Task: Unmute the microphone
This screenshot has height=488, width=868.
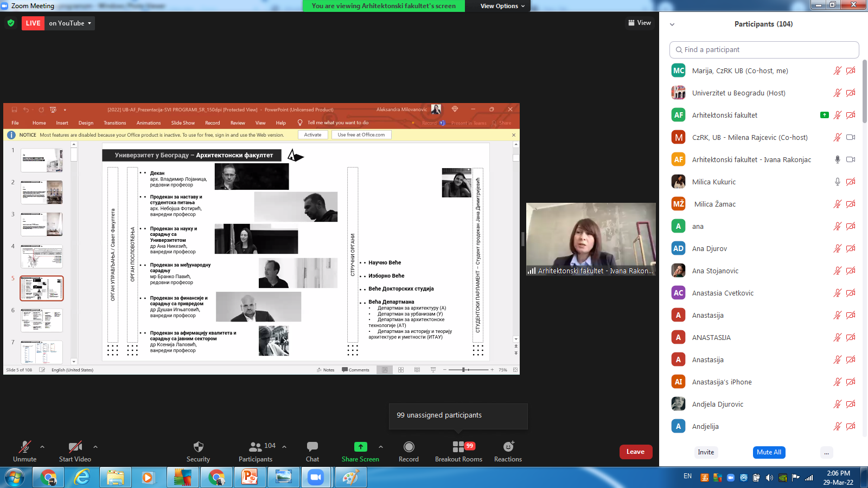Action: point(25,447)
